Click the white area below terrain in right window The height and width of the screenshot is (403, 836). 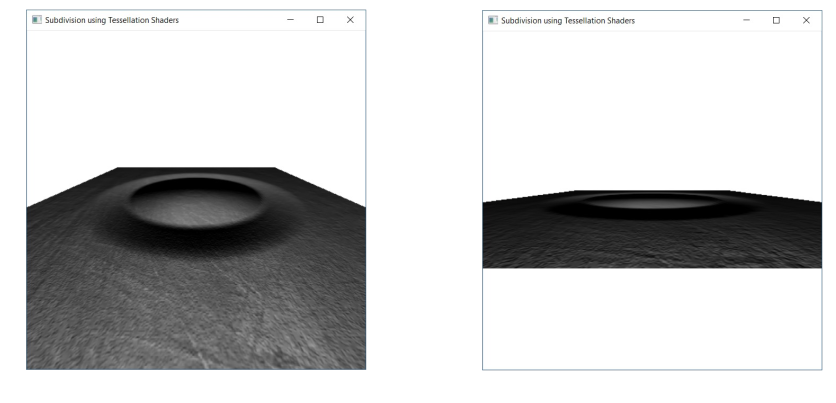(x=652, y=320)
